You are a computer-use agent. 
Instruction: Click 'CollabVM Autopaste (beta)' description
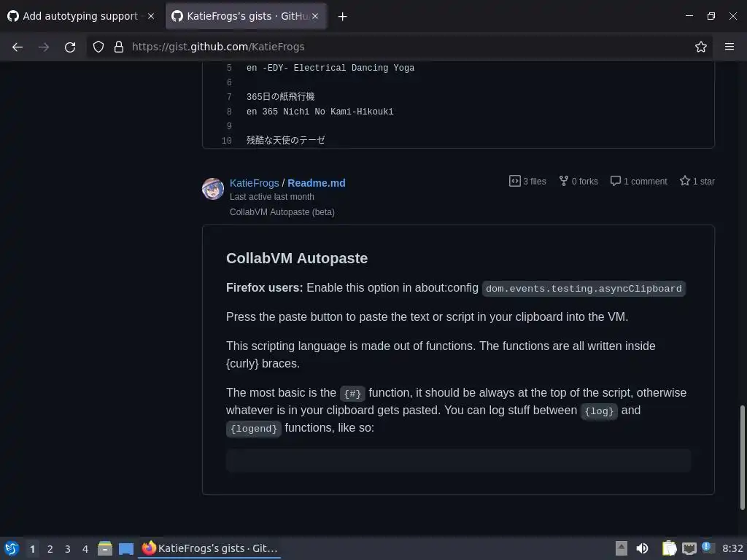[282, 212]
